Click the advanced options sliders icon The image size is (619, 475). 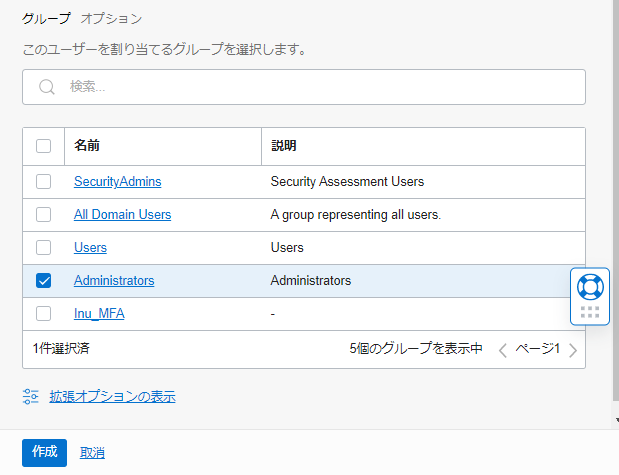coord(31,397)
